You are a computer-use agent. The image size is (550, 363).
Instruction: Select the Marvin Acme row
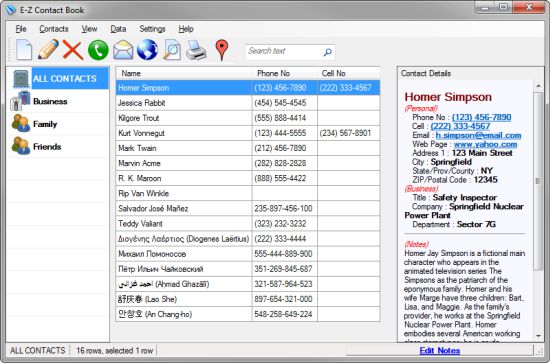coord(248,163)
